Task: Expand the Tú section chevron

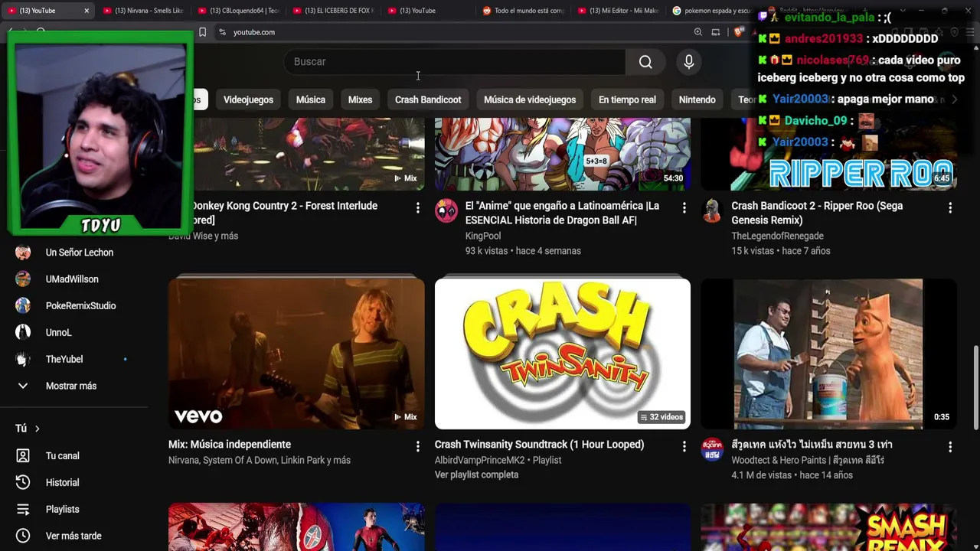Action: click(x=37, y=429)
